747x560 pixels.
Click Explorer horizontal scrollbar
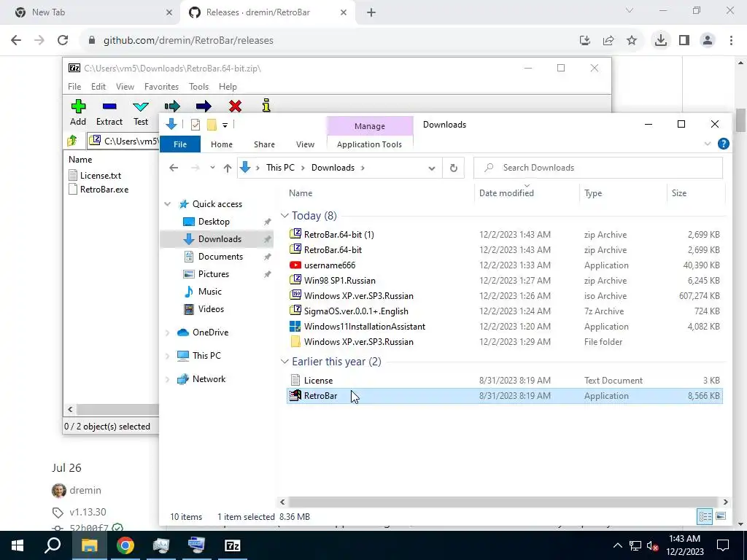tap(503, 502)
